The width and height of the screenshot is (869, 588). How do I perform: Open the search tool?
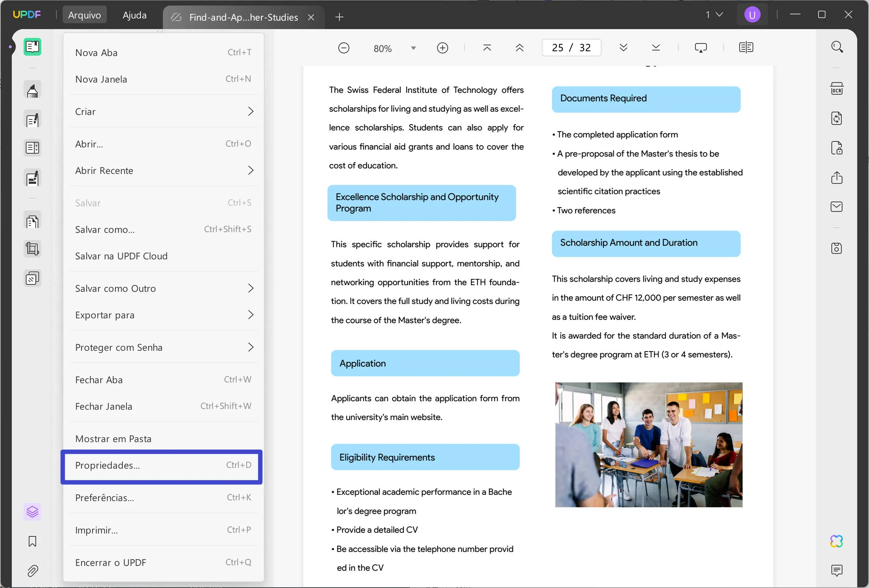pyautogui.click(x=837, y=46)
